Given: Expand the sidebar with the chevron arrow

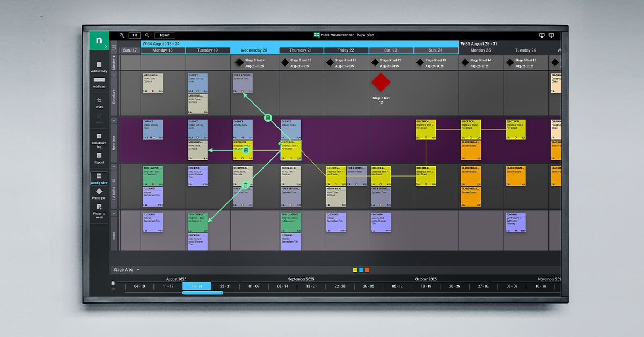Looking at the screenshot, I should tap(106, 46).
